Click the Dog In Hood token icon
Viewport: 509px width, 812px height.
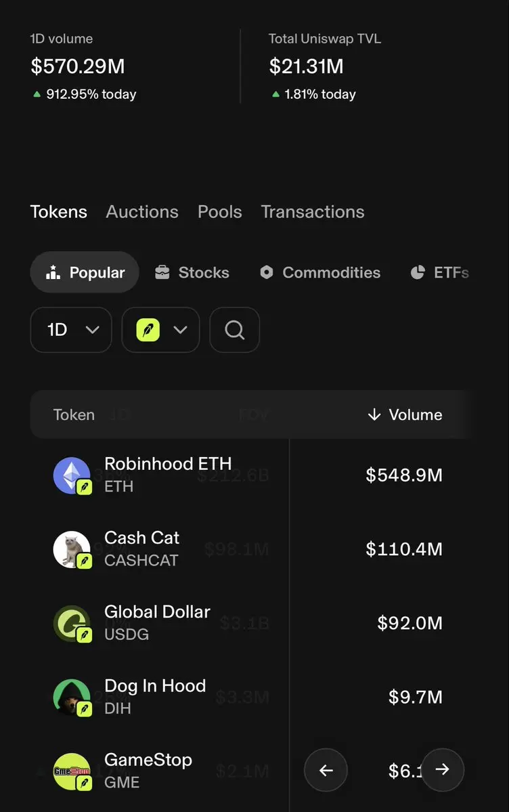[72, 698]
